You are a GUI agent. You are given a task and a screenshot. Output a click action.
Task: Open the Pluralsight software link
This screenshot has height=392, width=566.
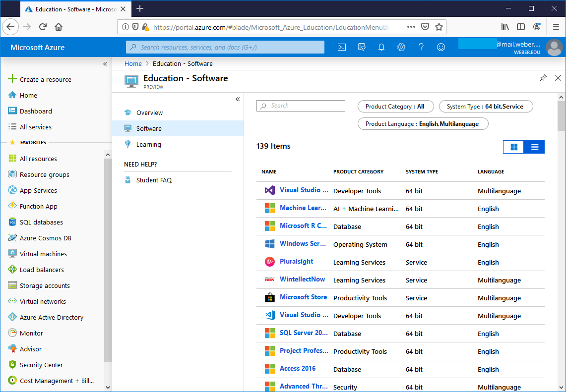click(x=296, y=262)
